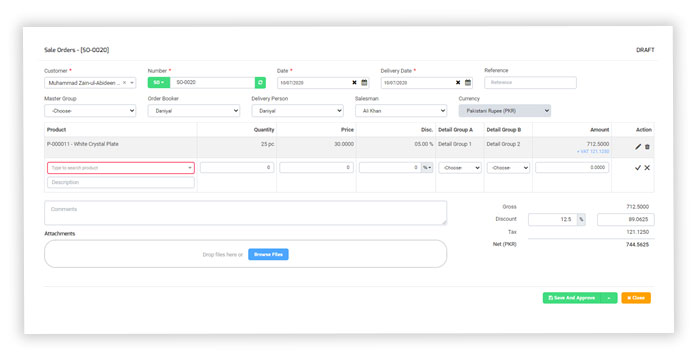Image resolution: width=699 pixels, height=360 pixels.
Task: Clear the Date field with the X icon
Action: 354,82
